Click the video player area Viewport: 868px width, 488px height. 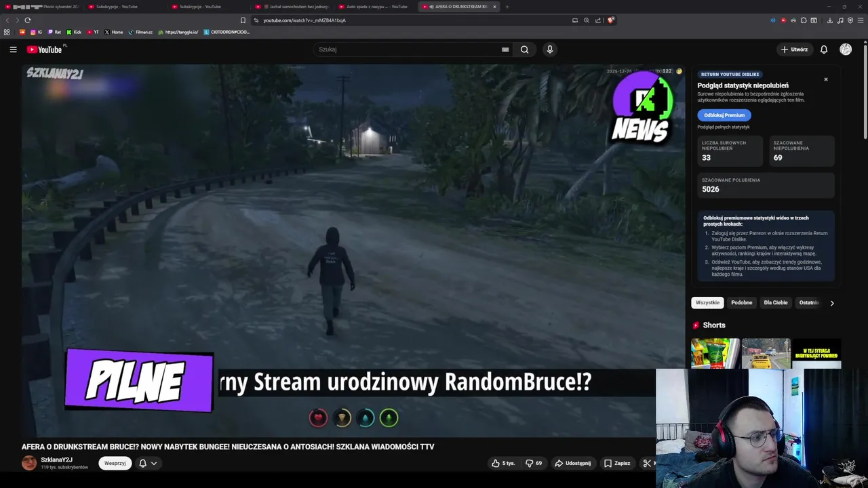353,251
